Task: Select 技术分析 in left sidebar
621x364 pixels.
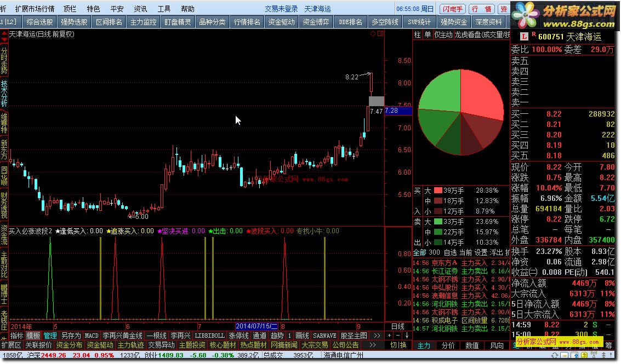Action: (4, 94)
